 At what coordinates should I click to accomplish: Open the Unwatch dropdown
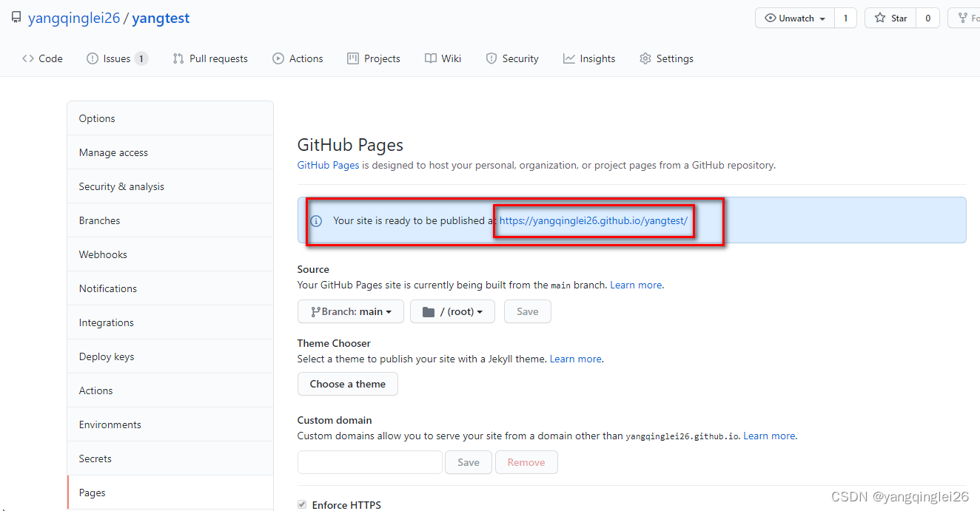795,18
